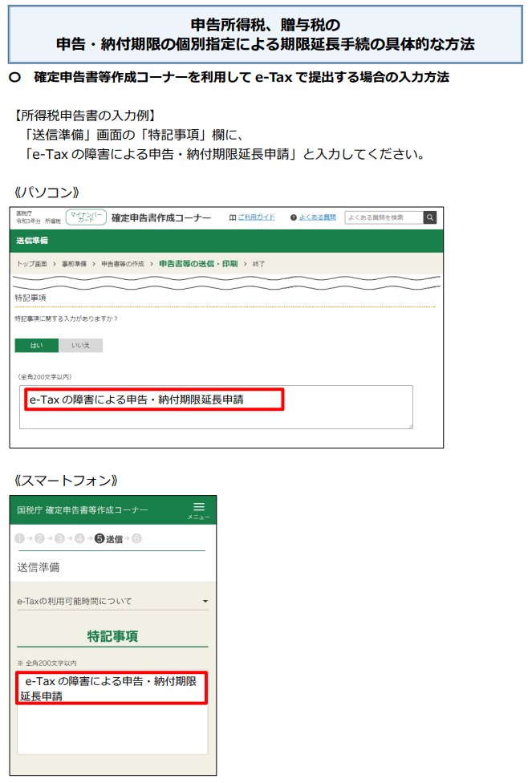Click the 《パソコン》 label
532x783 pixels.
tap(46, 193)
